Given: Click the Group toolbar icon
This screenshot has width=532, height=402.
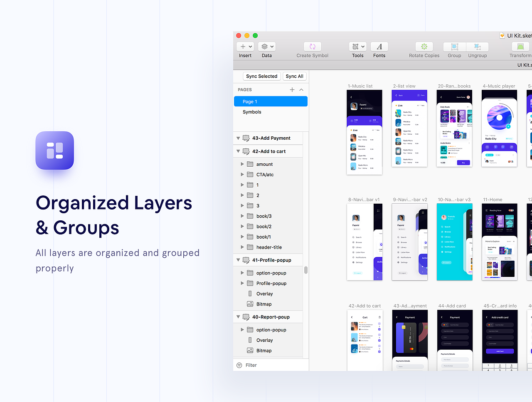Looking at the screenshot, I should pos(455,47).
